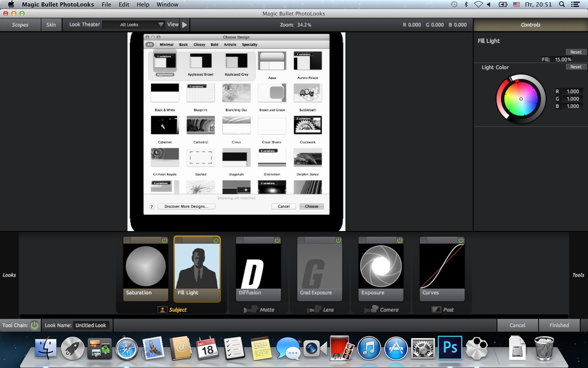The image size is (588, 368).
Task: Open the Apple menu
Action: (x=11, y=5)
